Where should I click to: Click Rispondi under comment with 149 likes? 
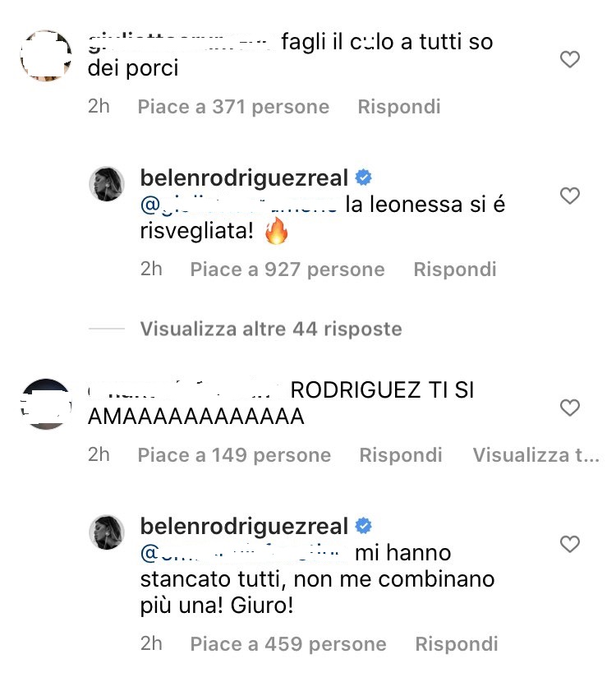tap(401, 455)
